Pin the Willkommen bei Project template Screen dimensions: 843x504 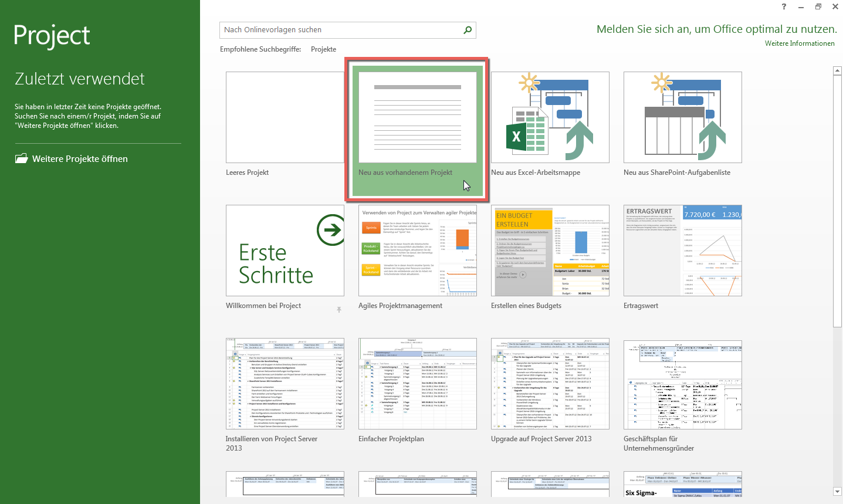click(338, 309)
